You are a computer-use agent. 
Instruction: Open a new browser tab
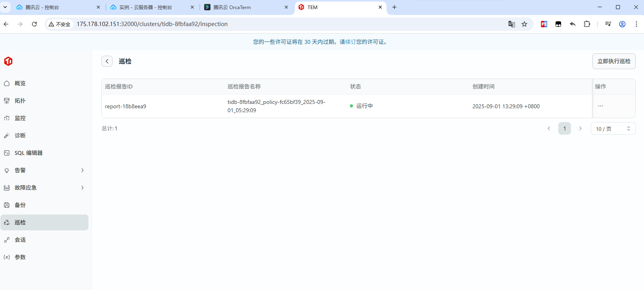tap(394, 7)
